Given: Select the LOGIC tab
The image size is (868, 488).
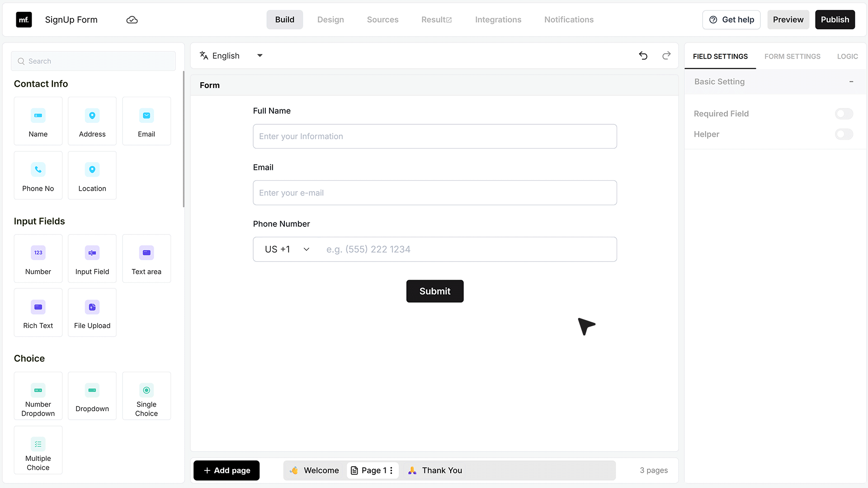Looking at the screenshot, I should coord(847,56).
